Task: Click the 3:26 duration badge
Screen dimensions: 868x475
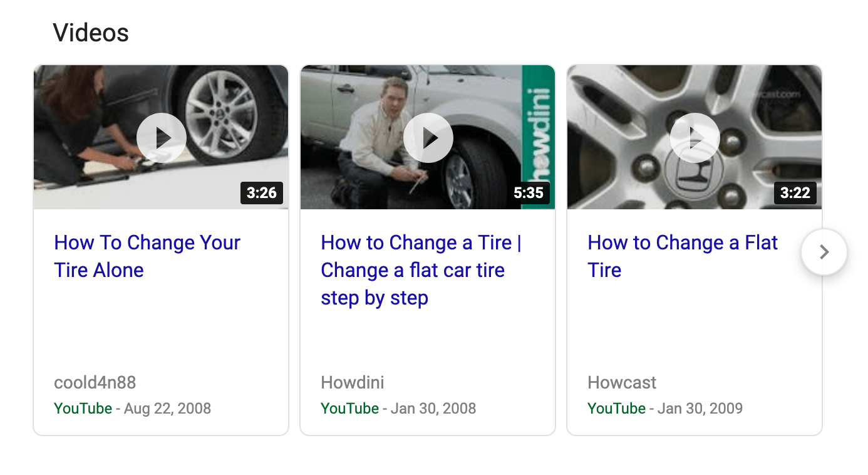Action: [262, 193]
